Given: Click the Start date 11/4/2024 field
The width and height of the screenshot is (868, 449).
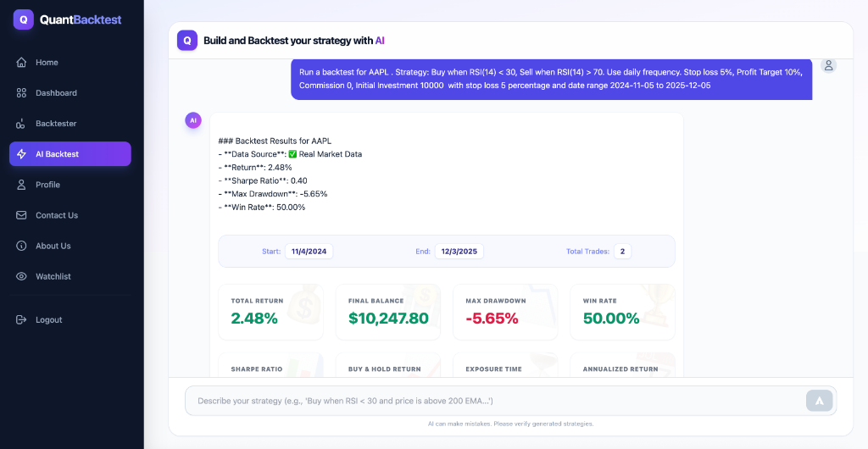Looking at the screenshot, I should [x=309, y=252].
